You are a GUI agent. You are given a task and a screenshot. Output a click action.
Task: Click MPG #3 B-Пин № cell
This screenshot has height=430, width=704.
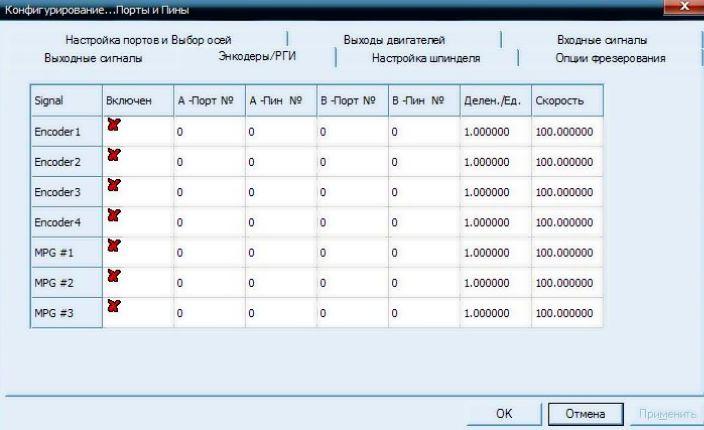(x=424, y=313)
